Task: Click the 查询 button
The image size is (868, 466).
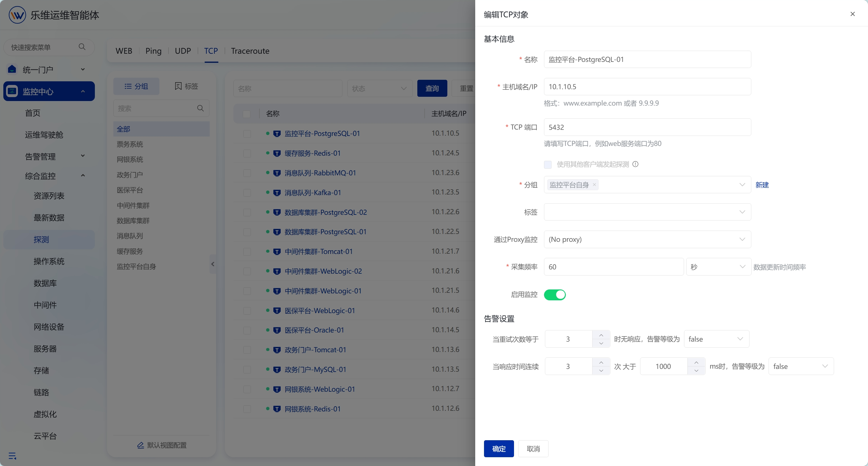Action: 432,88
